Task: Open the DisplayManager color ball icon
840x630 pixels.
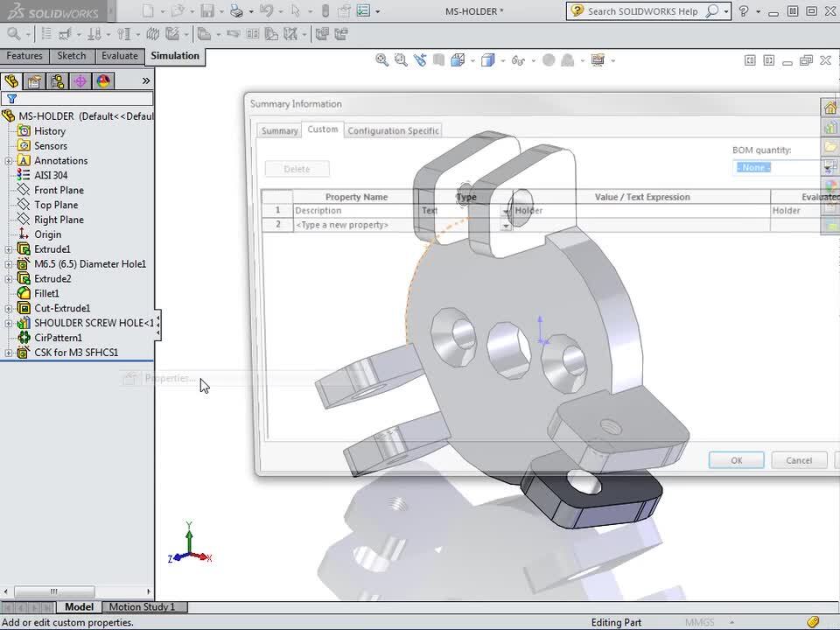Action: tap(103, 81)
